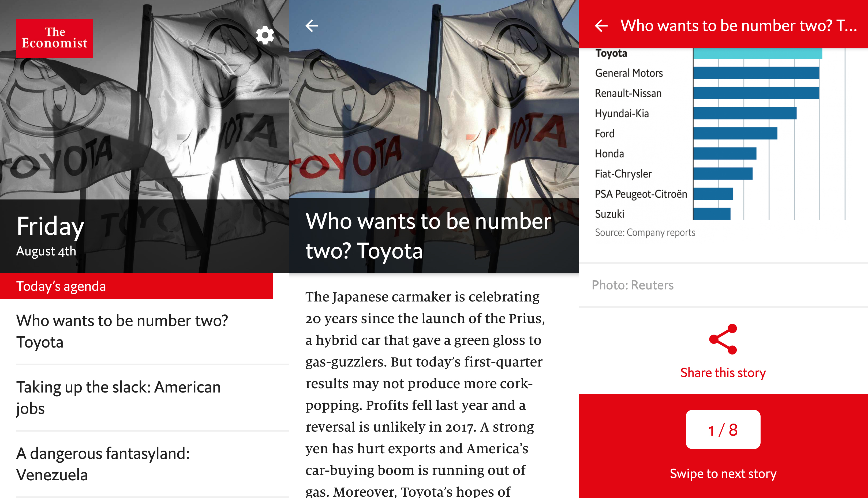Tap the Fiat-Chrysler chart label
Screen dimensions: 868x498
(623, 174)
